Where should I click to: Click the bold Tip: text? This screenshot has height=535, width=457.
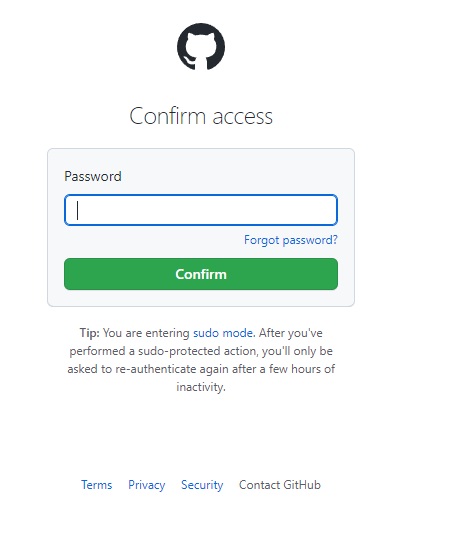90,333
